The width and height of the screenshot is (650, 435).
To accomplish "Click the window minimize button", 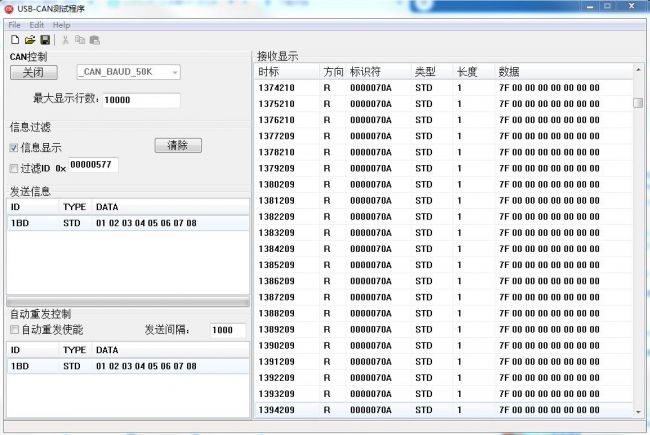I will pos(590,6).
